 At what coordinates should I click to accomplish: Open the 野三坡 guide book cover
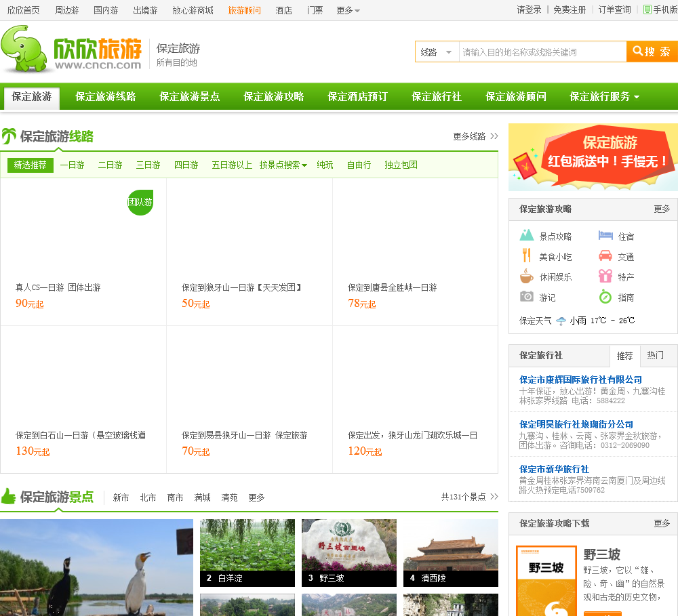[x=546, y=581]
